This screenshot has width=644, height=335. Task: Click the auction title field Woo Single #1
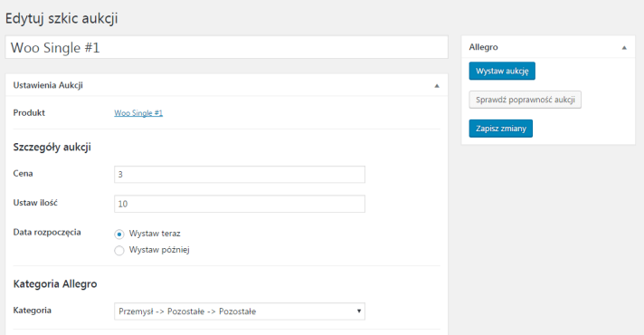tap(226, 47)
